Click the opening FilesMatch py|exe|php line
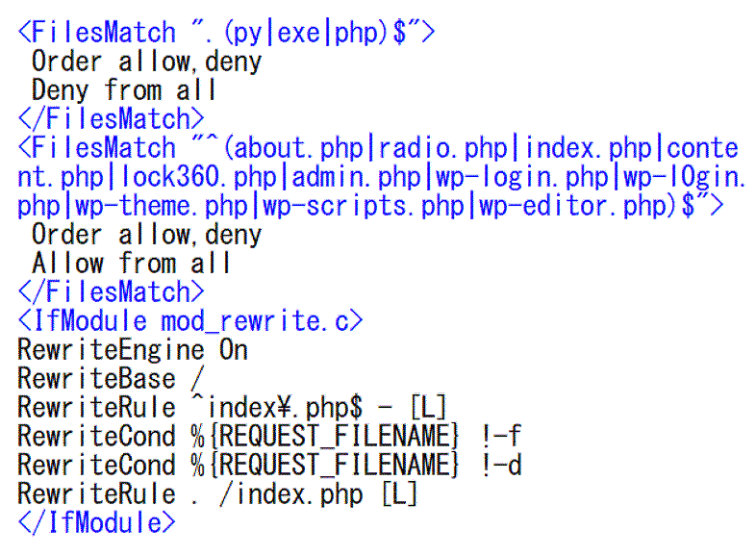Viewport: 756px width, 556px height. point(226,32)
